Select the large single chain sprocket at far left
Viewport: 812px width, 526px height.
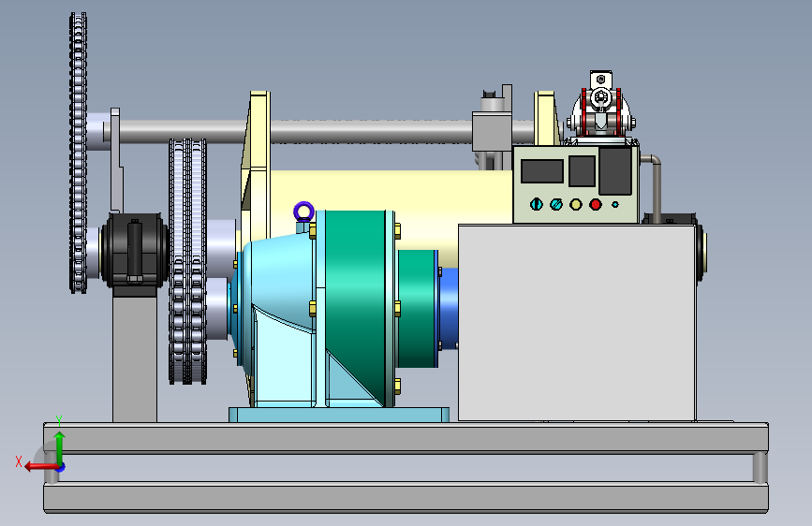pyautogui.click(x=78, y=153)
